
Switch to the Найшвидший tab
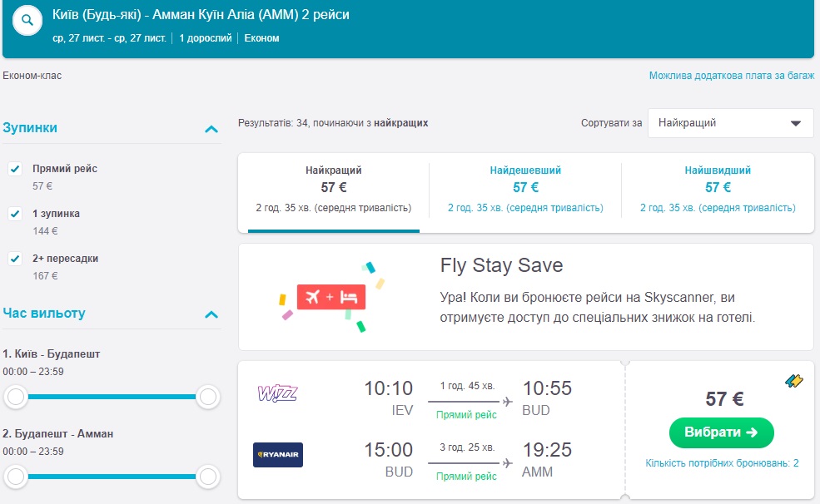(717, 189)
